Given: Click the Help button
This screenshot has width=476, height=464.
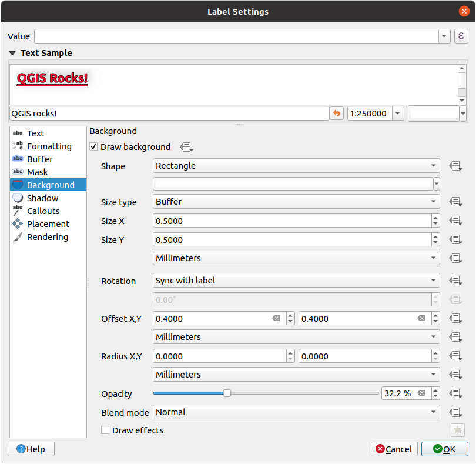Looking at the screenshot, I should (x=31, y=449).
